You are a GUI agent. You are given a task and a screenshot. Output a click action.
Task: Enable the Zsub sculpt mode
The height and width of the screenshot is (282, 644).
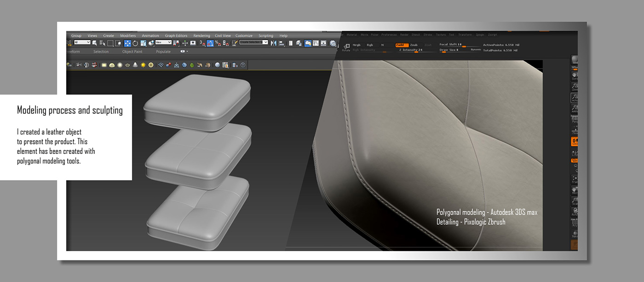tap(414, 45)
